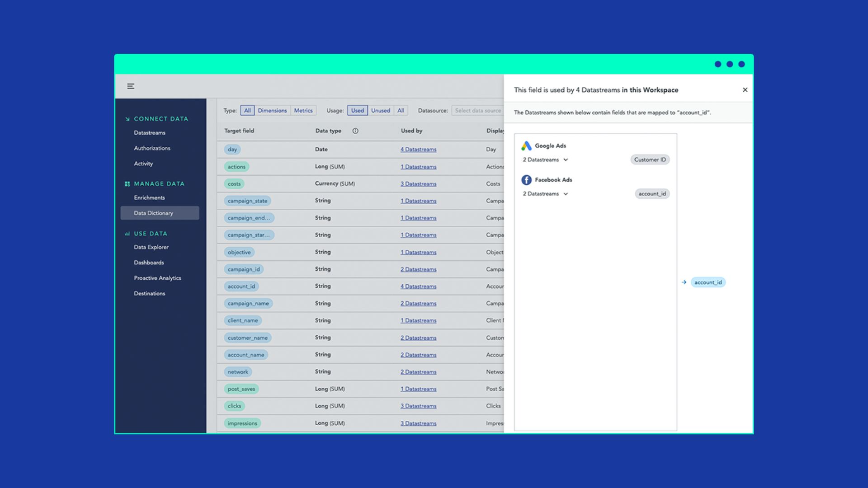Open the 3 Datastreams link for costs

pos(418,183)
